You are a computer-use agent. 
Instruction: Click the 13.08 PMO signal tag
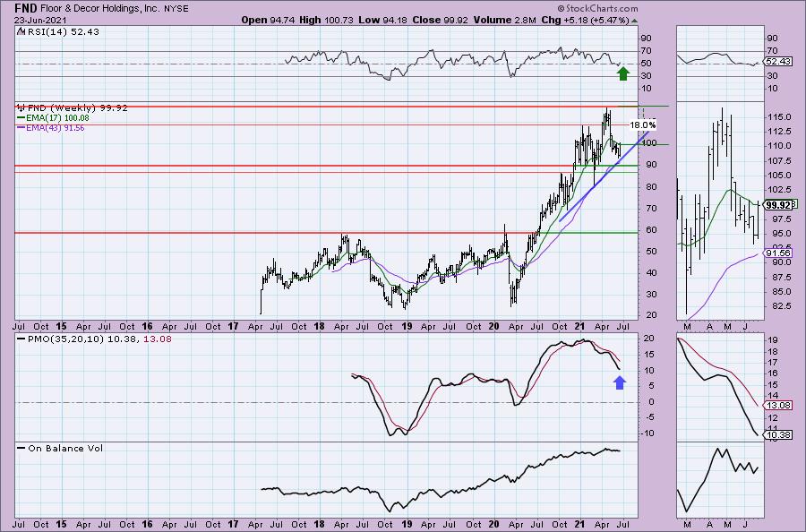click(x=778, y=405)
